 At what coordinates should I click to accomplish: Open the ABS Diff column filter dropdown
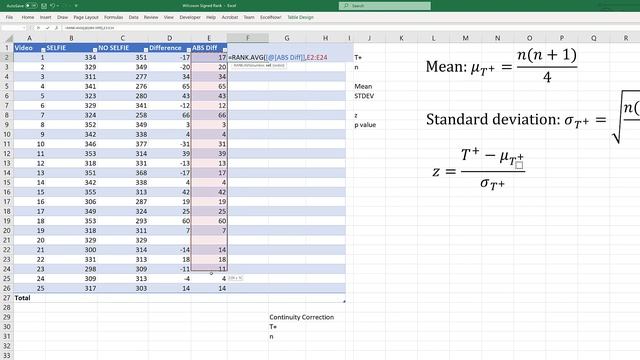[x=225, y=49]
